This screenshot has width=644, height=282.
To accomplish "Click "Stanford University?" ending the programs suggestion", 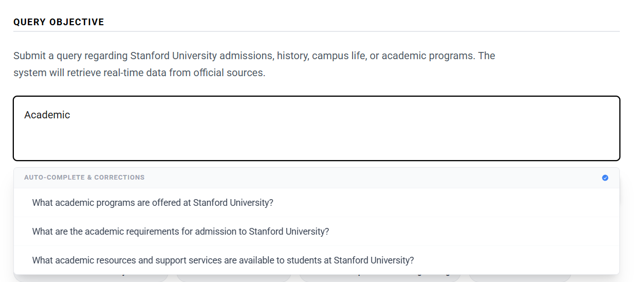I will click(x=233, y=203).
